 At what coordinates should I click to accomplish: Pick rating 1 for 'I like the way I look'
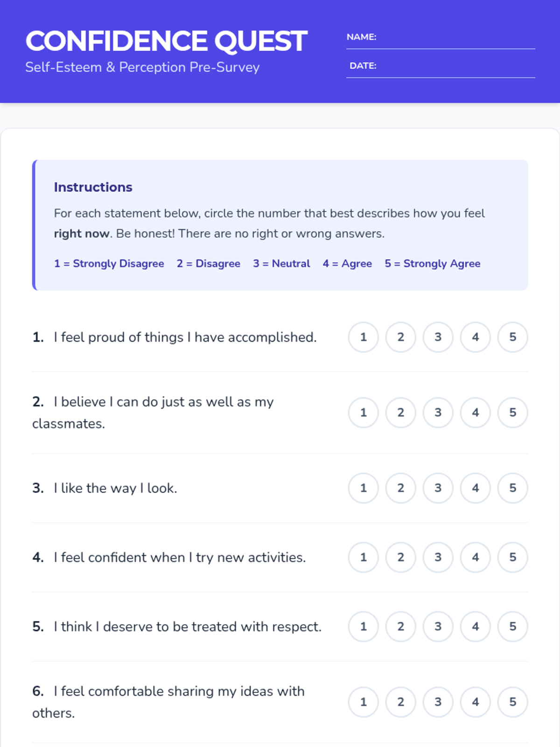[x=364, y=488]
